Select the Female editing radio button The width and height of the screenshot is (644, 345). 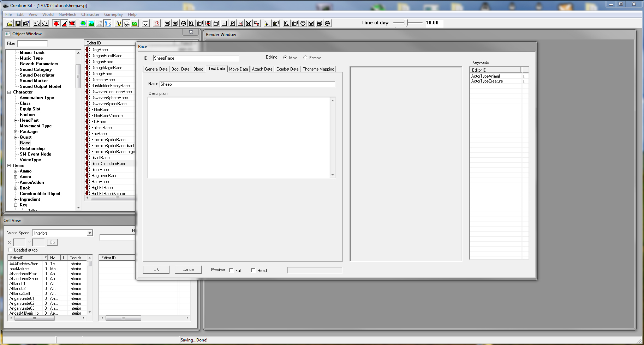click(305, 57)
